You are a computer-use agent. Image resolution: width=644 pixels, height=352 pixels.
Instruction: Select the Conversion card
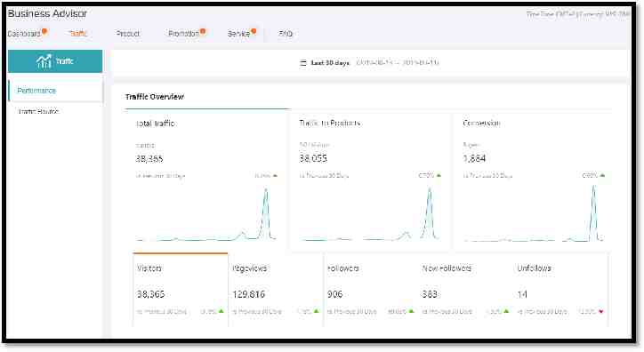coord(531,180)
